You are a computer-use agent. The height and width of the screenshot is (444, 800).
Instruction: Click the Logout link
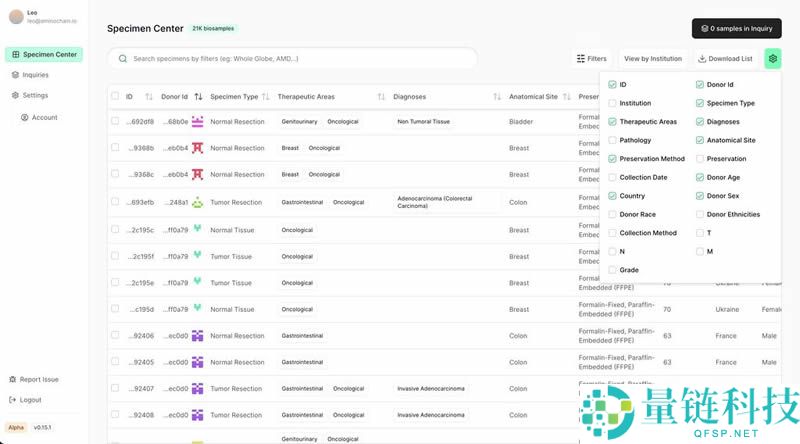point(25,400)
